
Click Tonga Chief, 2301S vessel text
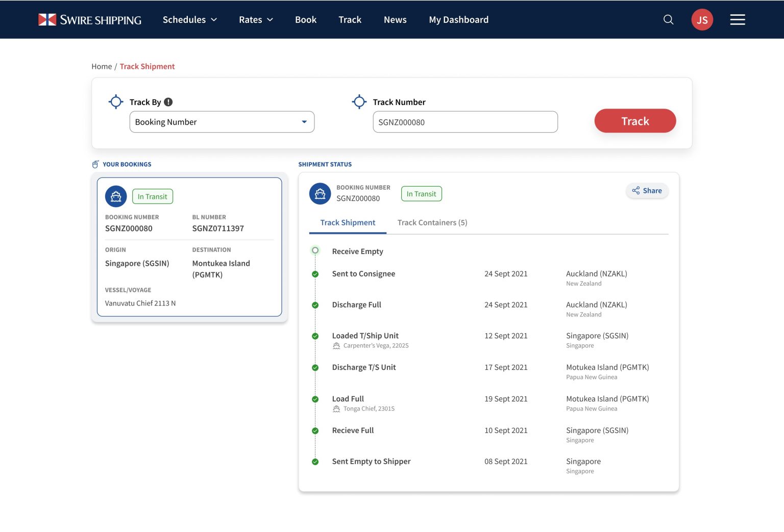(x=369, y=409)
